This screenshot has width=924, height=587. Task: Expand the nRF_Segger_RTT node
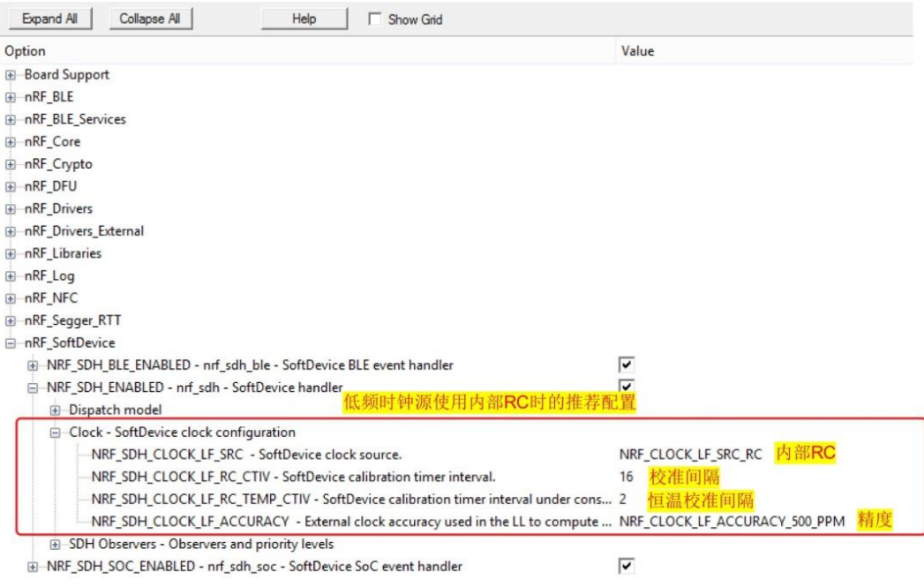tap(11, 321)
